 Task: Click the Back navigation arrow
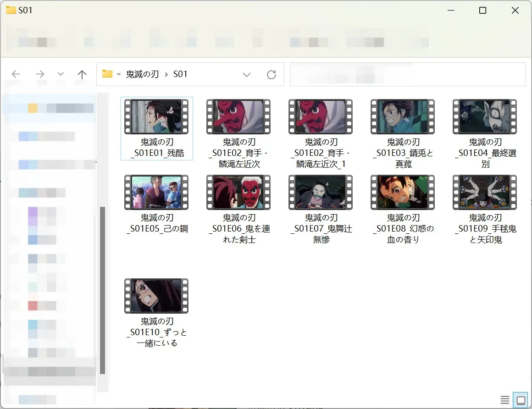coord(16,74)
